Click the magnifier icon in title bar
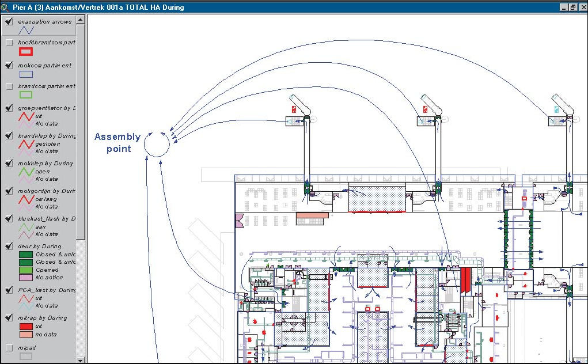The image size is (588, 364). tap(5, 7)
